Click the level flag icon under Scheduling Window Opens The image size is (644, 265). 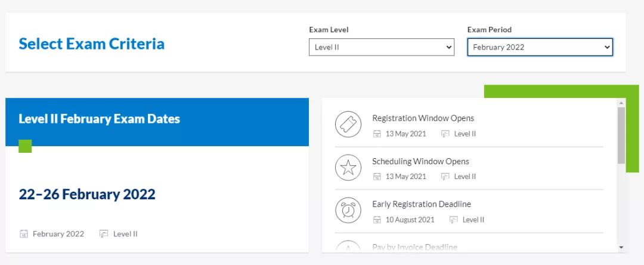tap(445, 177)
